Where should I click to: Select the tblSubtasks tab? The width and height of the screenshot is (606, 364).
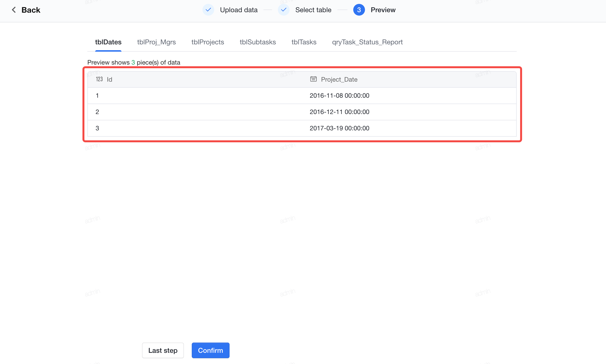coord(258,42)
